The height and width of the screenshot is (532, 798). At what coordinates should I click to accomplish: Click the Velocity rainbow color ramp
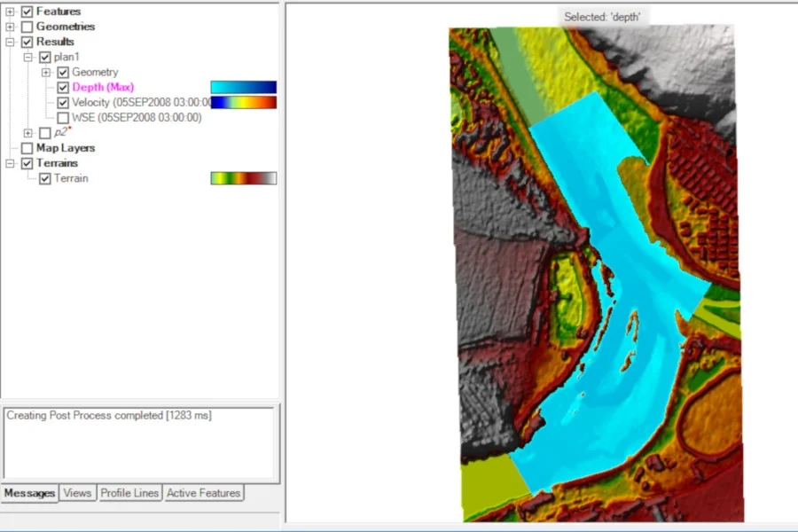tap(244, 102)
